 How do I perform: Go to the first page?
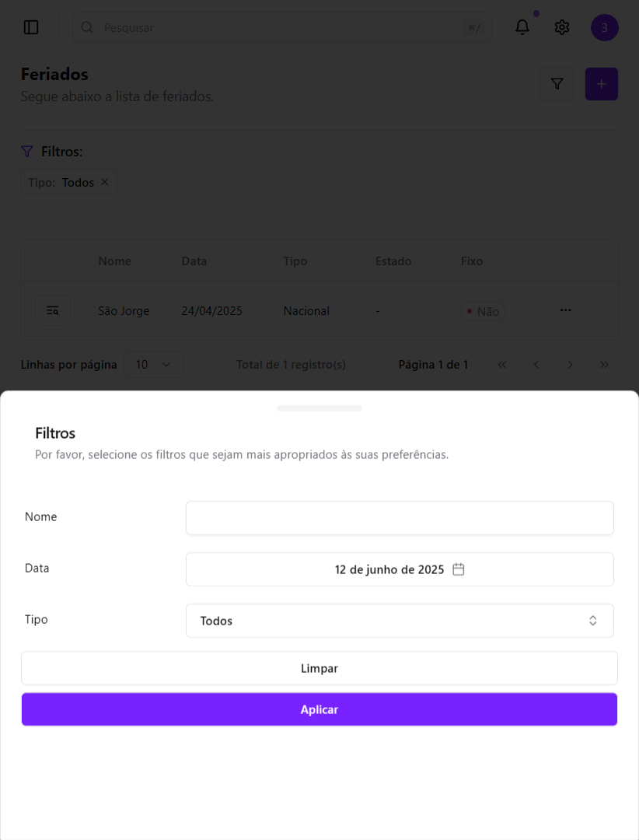point(502,364)
